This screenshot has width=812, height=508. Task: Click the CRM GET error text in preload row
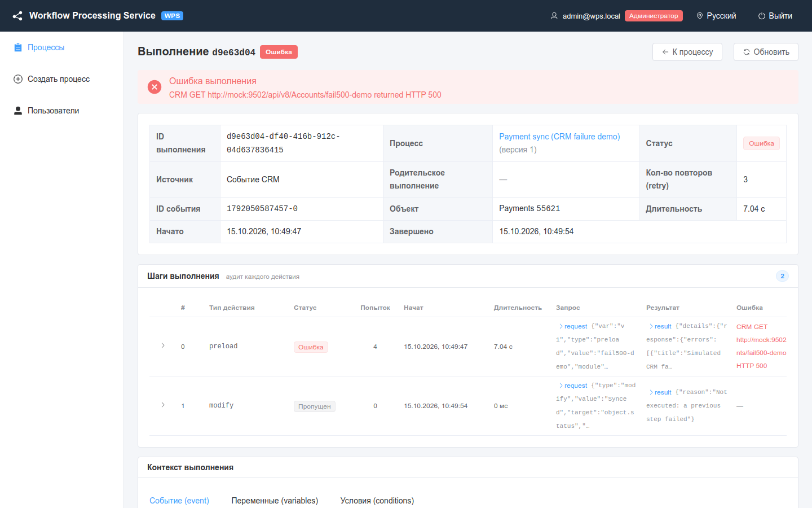tap(761, 346)
